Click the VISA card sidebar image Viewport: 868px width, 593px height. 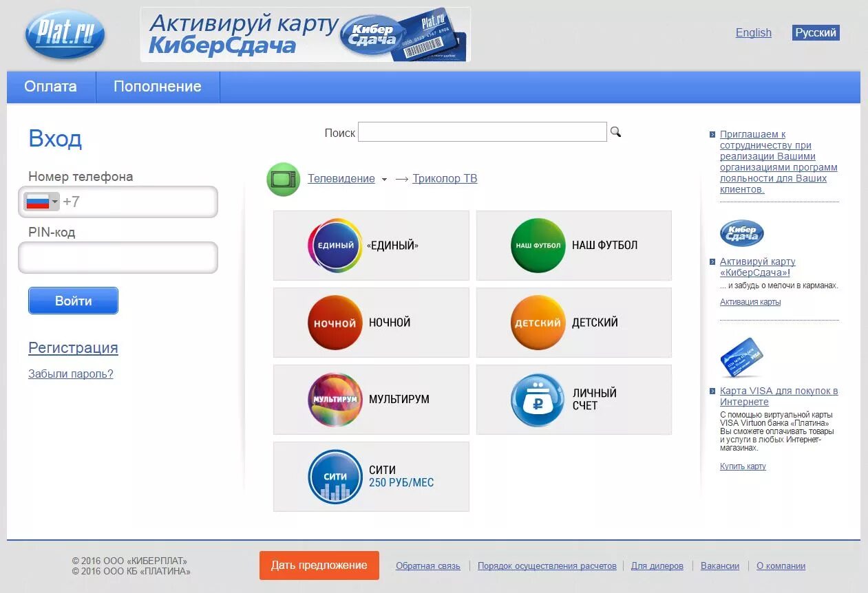742,358
